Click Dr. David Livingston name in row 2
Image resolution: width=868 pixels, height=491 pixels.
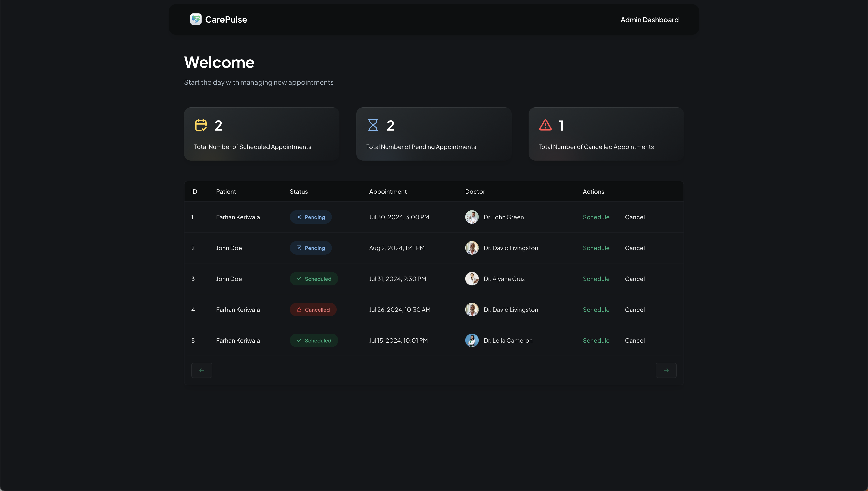511,248
